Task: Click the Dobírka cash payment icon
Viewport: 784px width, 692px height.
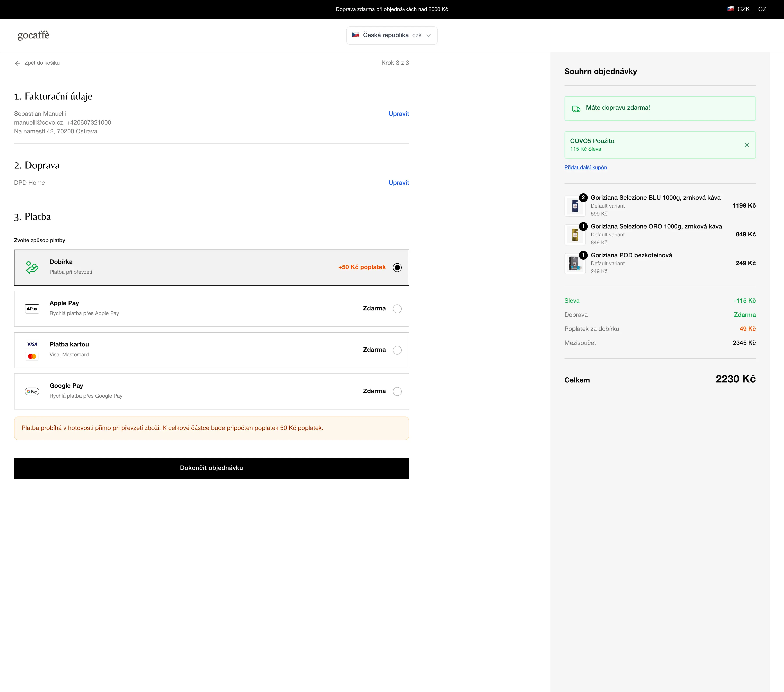Action: (x=32, y=267)
